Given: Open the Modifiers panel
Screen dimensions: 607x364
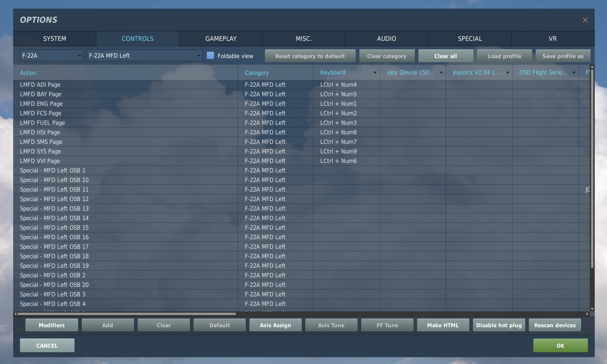Looking at the screenshot, I should 52,325.
